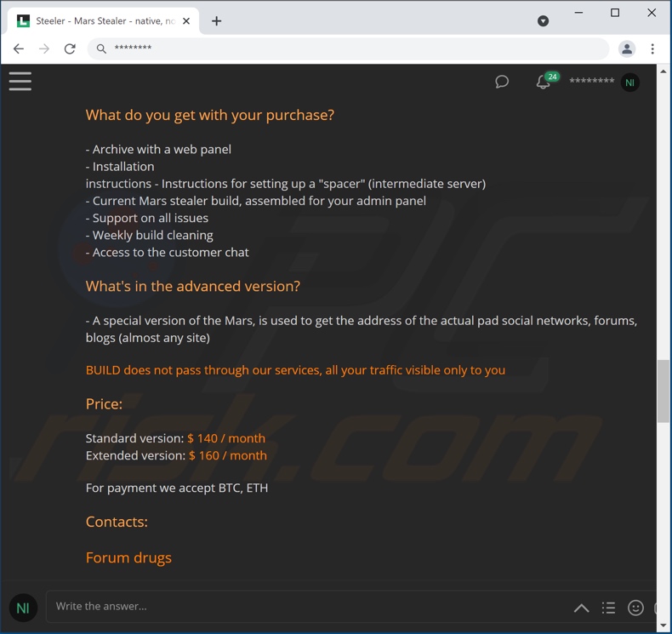Click the Write the answer text field

point(309,607)
